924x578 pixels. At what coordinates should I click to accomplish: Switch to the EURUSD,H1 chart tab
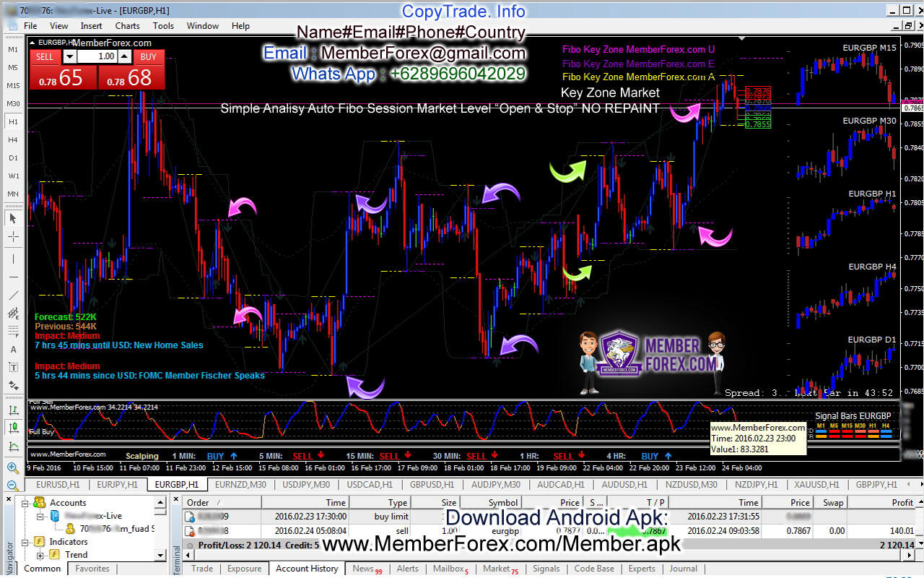(58, 485)
